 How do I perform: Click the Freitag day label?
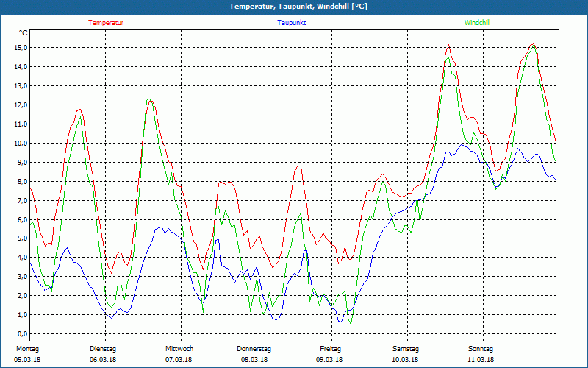pos(330,349)
